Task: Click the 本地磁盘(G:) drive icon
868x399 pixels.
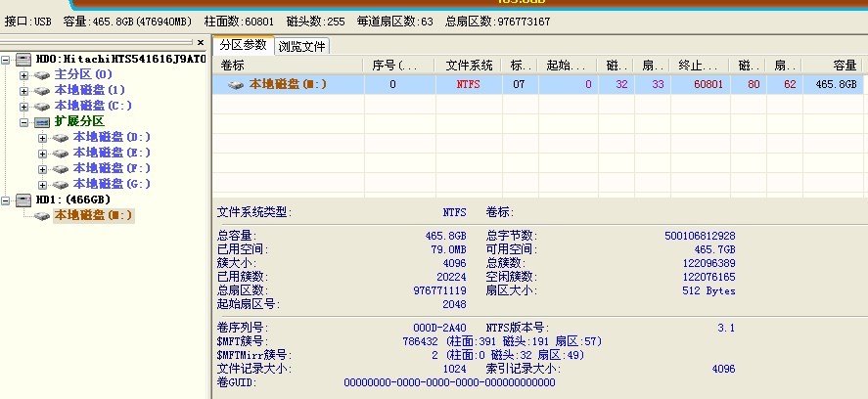Action: coord(61,184)
